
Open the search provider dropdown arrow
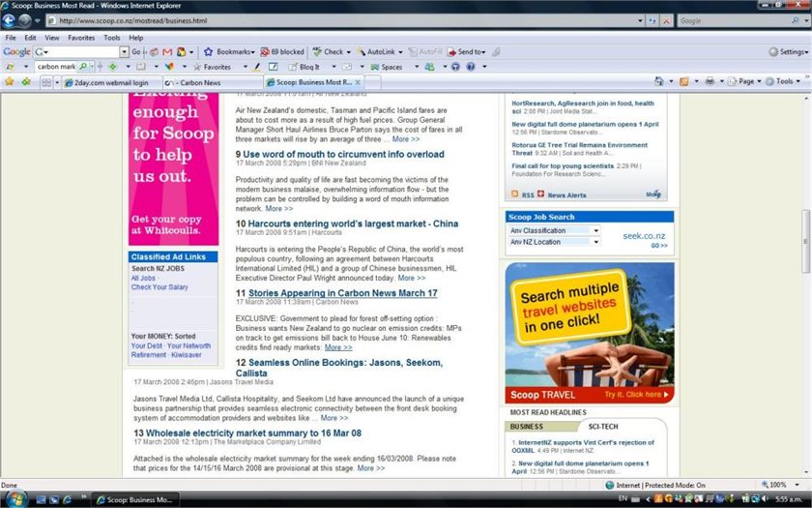tap(806, 20)
